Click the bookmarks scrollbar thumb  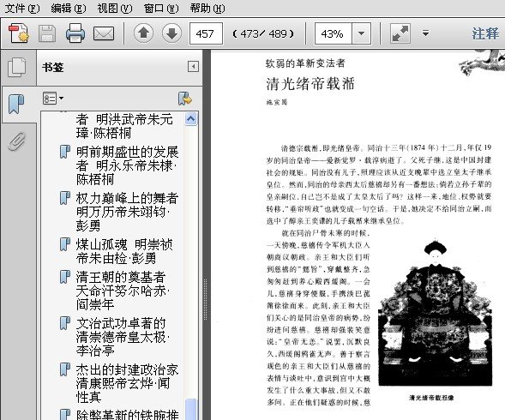coord(190,410)
